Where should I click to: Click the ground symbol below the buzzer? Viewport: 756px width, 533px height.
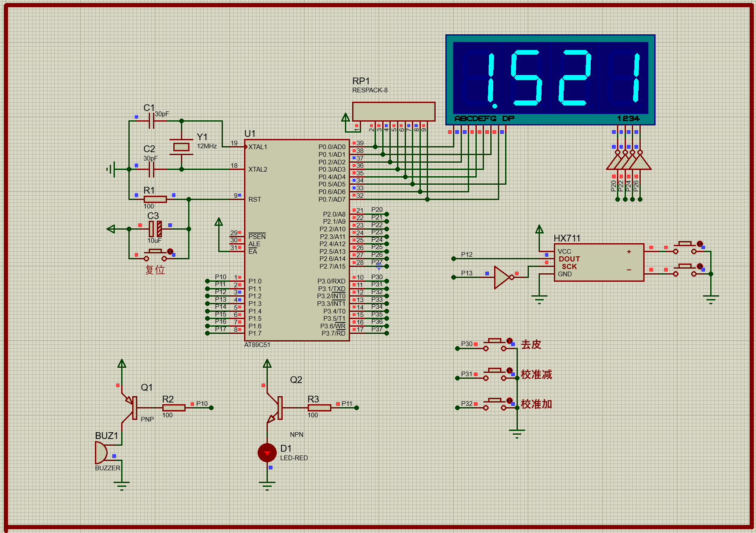122,486
